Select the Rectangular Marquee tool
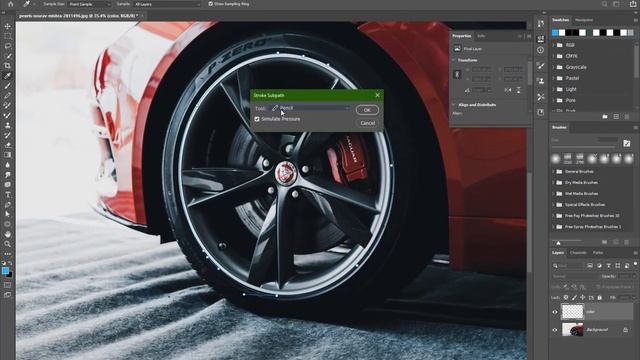 pyautogui.click(x=7, y=36)
